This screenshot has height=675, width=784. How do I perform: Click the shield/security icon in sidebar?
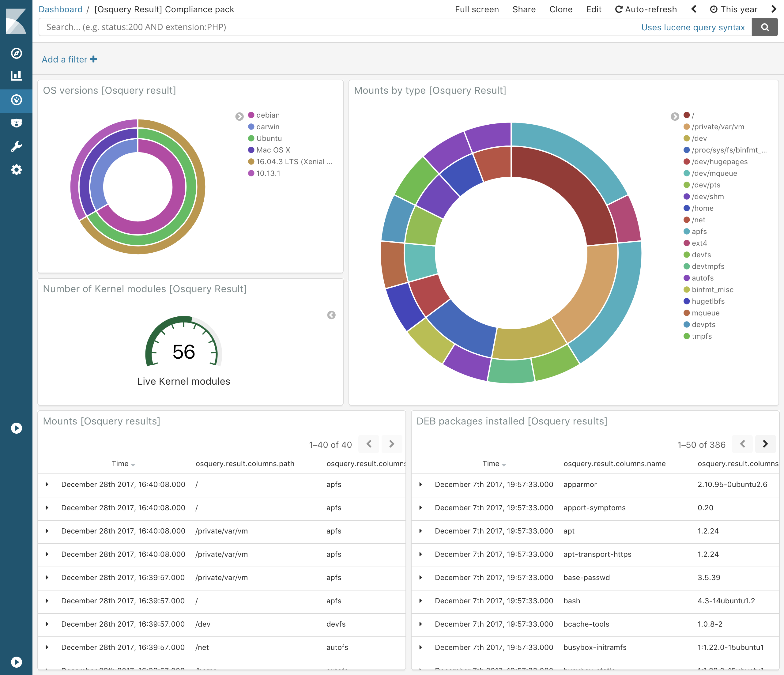17,123
